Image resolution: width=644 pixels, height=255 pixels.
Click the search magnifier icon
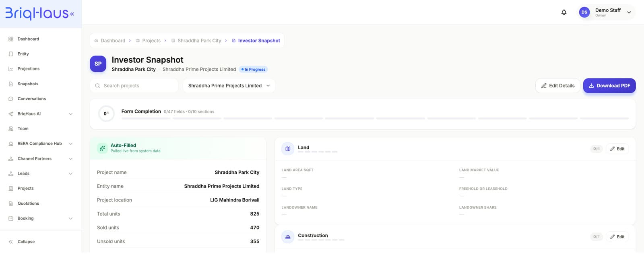[x=97, y=86]
